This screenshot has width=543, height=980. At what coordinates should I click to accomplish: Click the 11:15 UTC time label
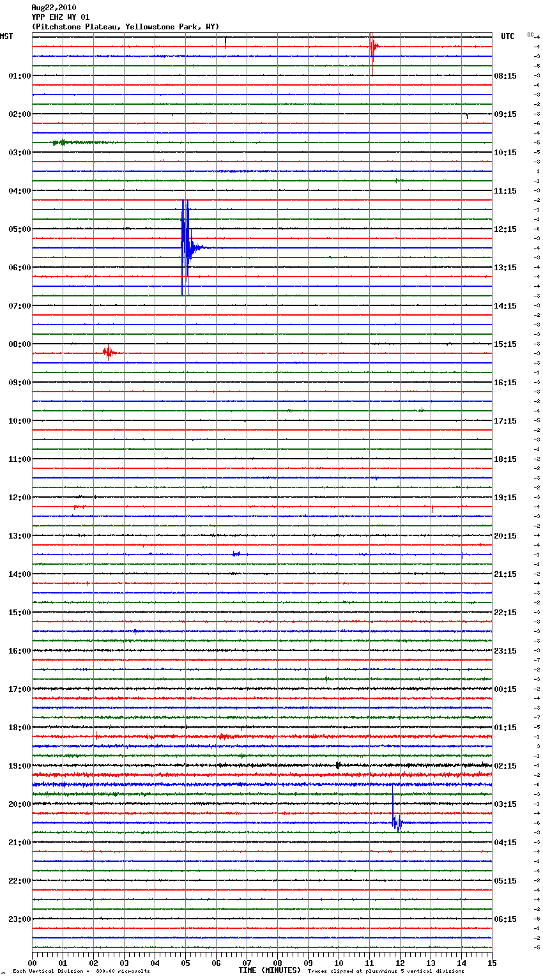point(505,190)
